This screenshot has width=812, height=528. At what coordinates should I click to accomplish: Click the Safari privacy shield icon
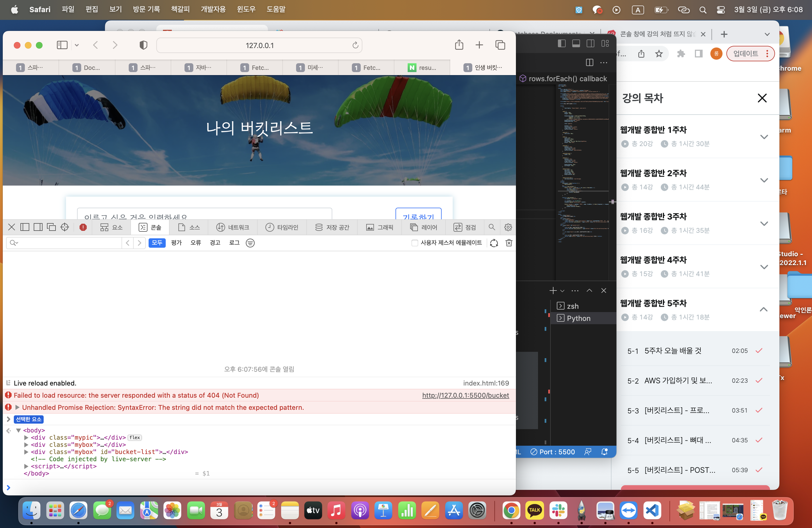[143, 45]
